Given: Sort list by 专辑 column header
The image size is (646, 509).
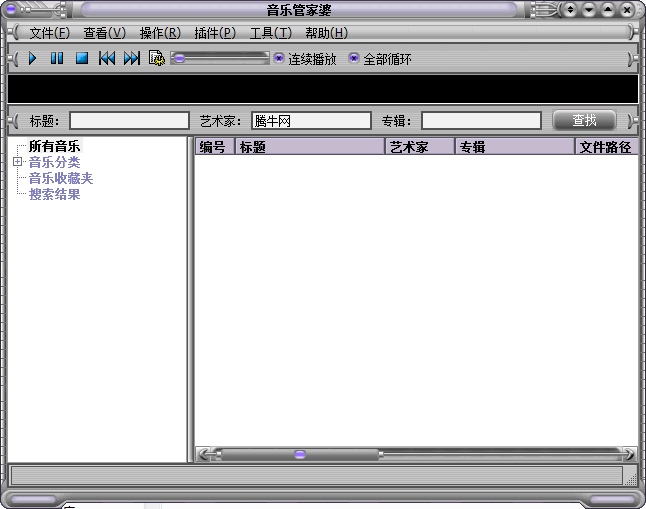Looking at the screenshot, I should click(515, 147).
